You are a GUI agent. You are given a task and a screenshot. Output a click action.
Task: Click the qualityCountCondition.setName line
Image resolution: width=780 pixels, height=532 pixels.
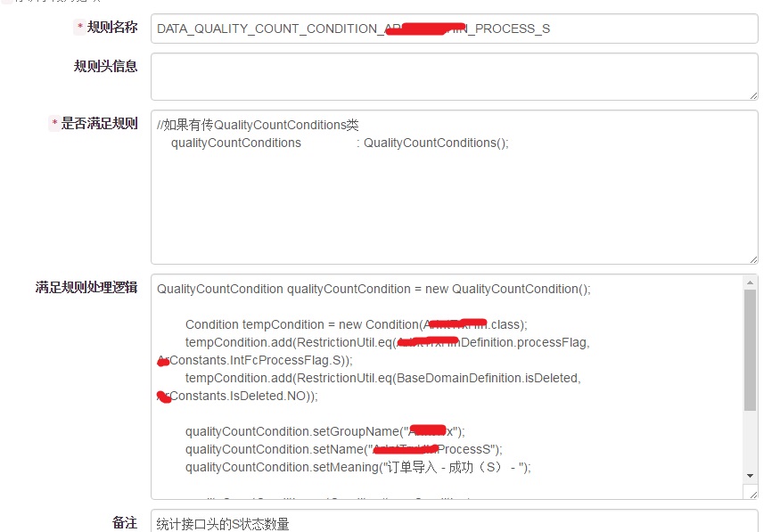pyautogui.click(x=344, y=449)
